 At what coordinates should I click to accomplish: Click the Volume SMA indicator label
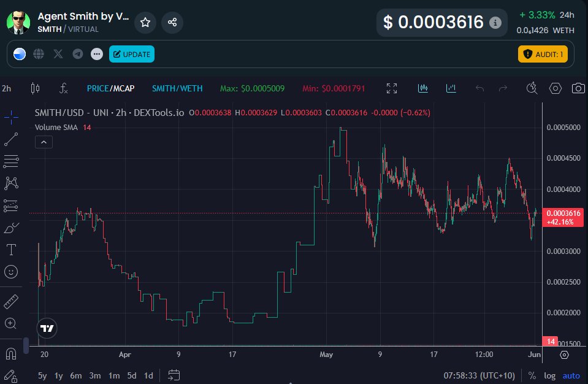click(56, 128)
